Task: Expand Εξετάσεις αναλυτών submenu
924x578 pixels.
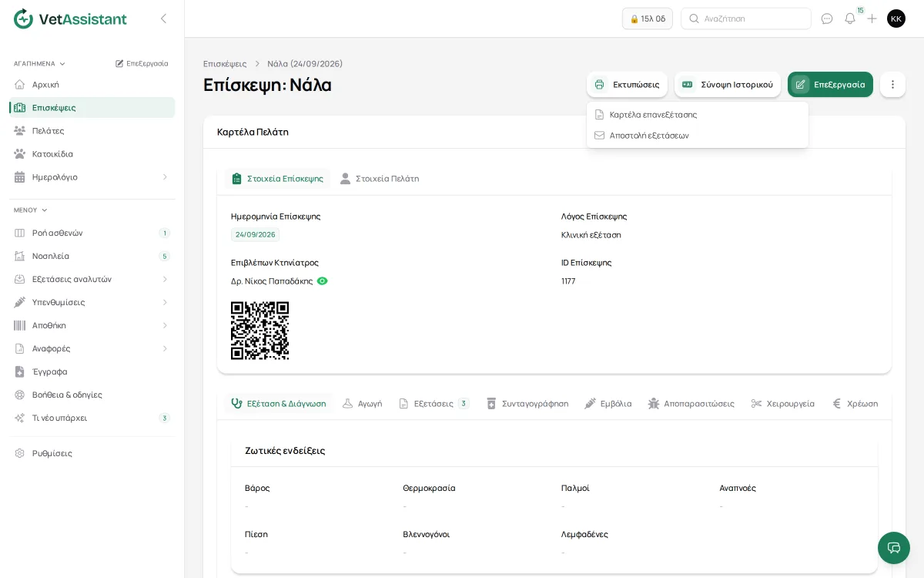Action: [165, 279]
